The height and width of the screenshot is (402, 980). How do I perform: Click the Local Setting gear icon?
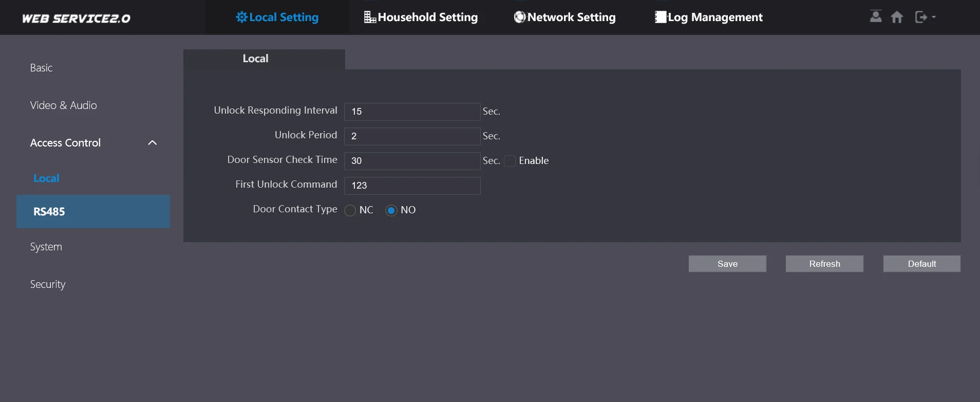241,17
